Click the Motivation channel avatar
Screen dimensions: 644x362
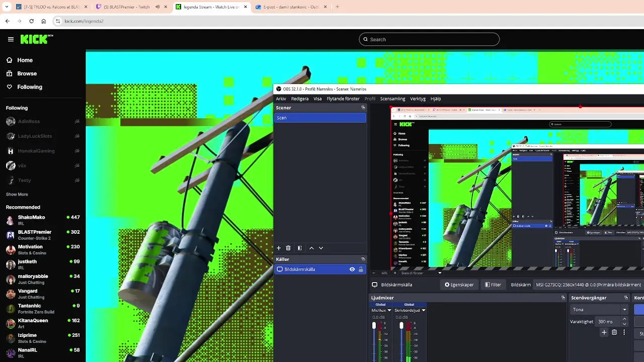click(11, 249)
